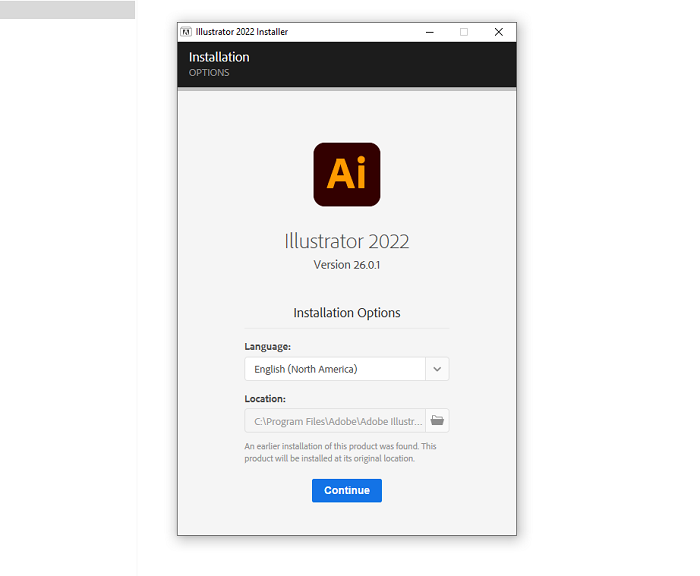This screenshot has width=700, height=576.
Task: Click the Language: label
Action: tap(267, 346)
